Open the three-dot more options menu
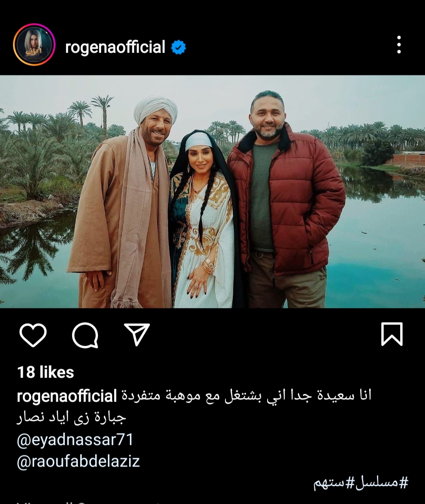 (x=399, y=45)
